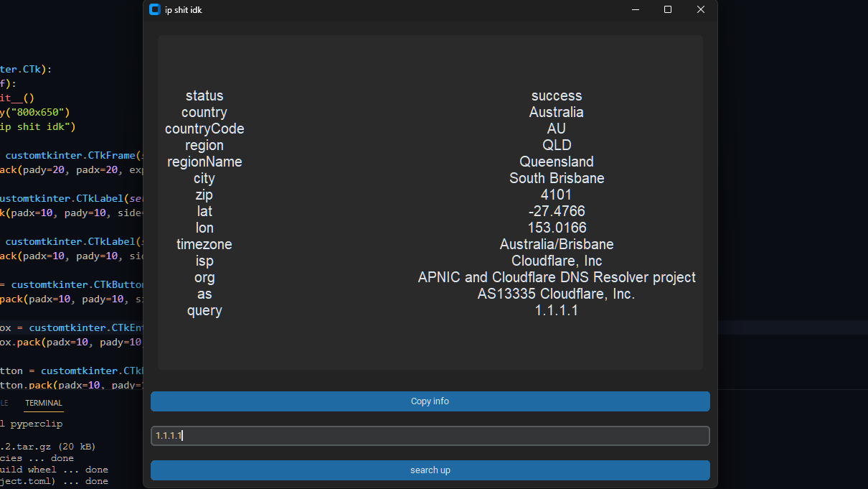Image resolution: width=868 pixels, height=489 pixels.
Task: Click the 4101 zip value
Action: click(556, 195)
